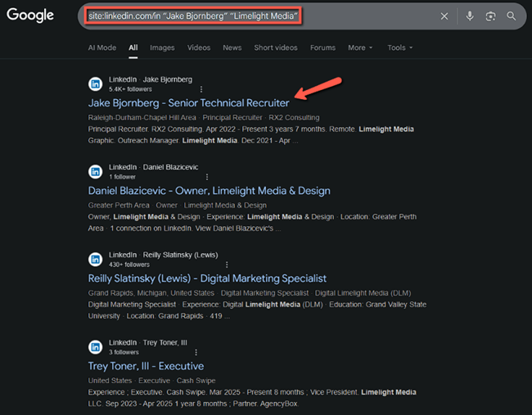Switch to the Images tab
532x415 pixels.
click(162, 47)
